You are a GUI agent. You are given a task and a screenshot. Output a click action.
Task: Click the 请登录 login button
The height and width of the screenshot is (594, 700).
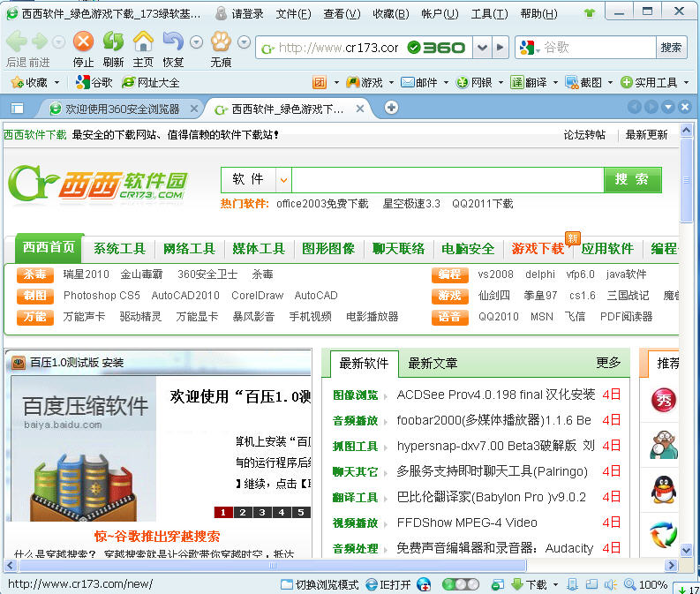coord(239,14)
